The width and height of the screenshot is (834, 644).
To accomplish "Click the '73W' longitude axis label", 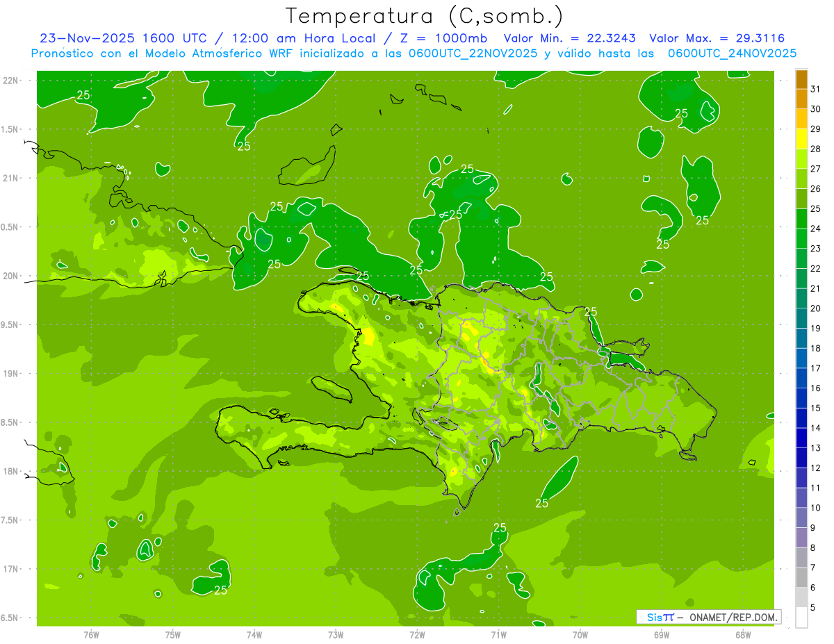I will (336, 634).
